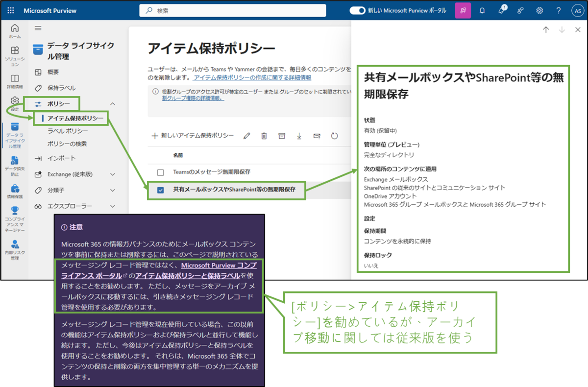
Task: Expand the Exchange (従来版) chevron
Action: (113, 174)
